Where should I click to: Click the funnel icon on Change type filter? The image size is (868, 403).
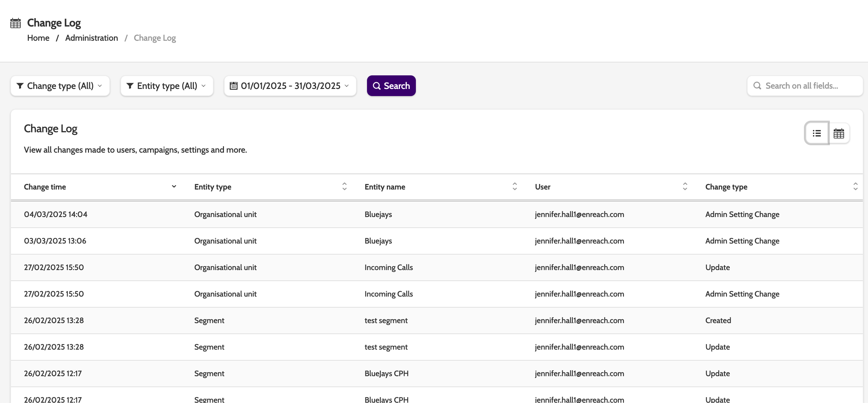tap(20, 86)
